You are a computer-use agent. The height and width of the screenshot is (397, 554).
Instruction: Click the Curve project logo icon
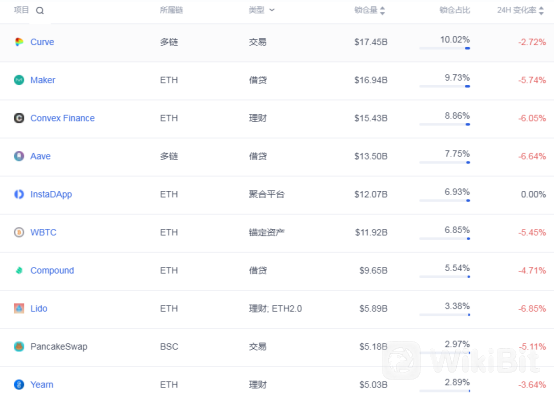(x=19, y=42)
